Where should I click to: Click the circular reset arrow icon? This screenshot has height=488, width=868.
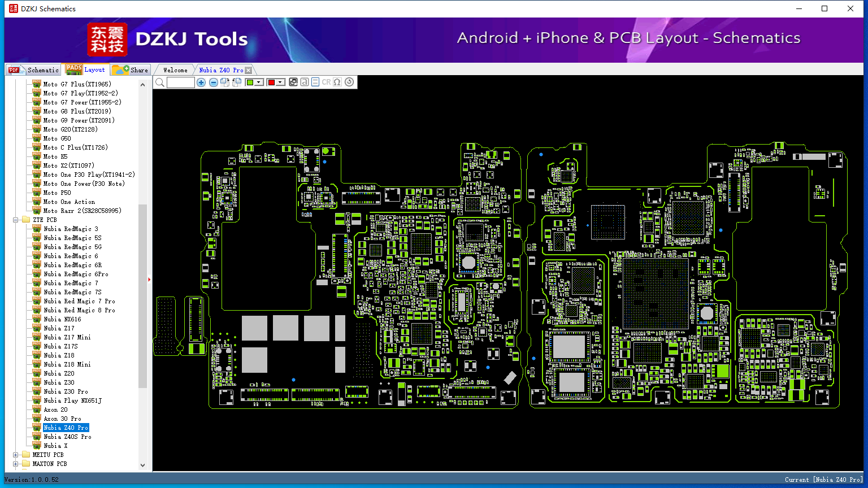click(x=349, y=82)
